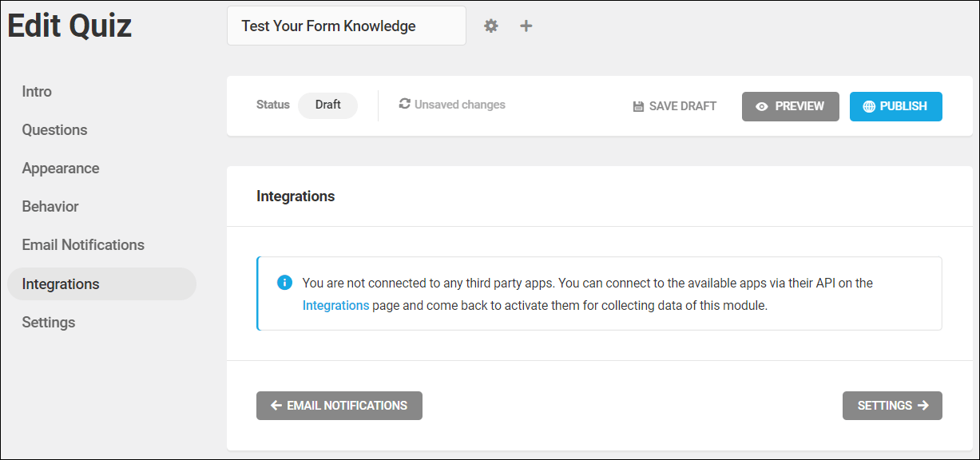Open Settings in the sidebar
The width and height of the screenshot is (980, 460).
click(x=49, y=323)
